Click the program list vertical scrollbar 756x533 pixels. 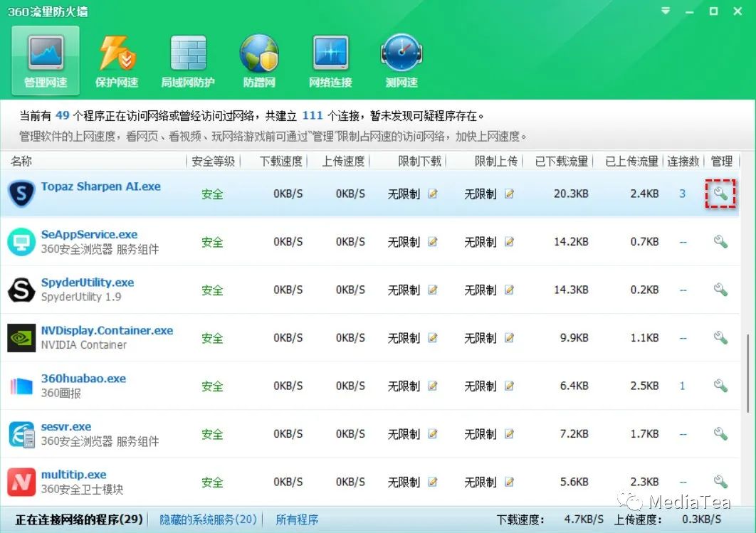[747, 374]
